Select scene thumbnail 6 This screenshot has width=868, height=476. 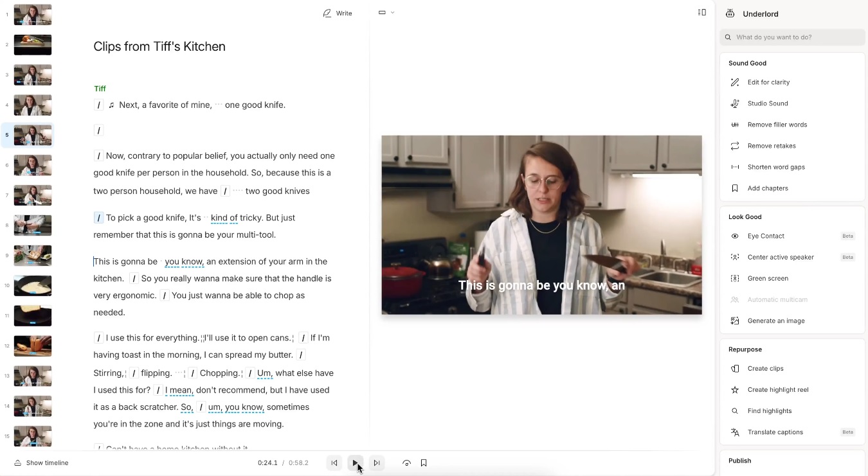[33, 165]
